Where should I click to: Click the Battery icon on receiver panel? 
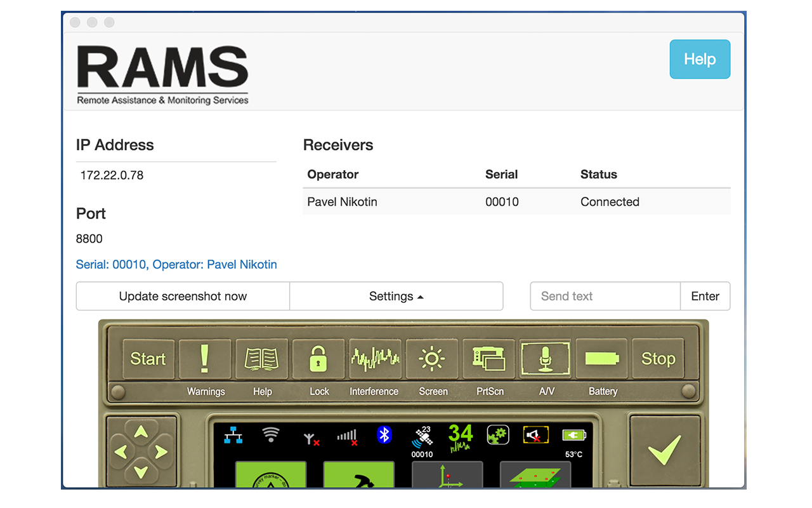click(602, 359)
